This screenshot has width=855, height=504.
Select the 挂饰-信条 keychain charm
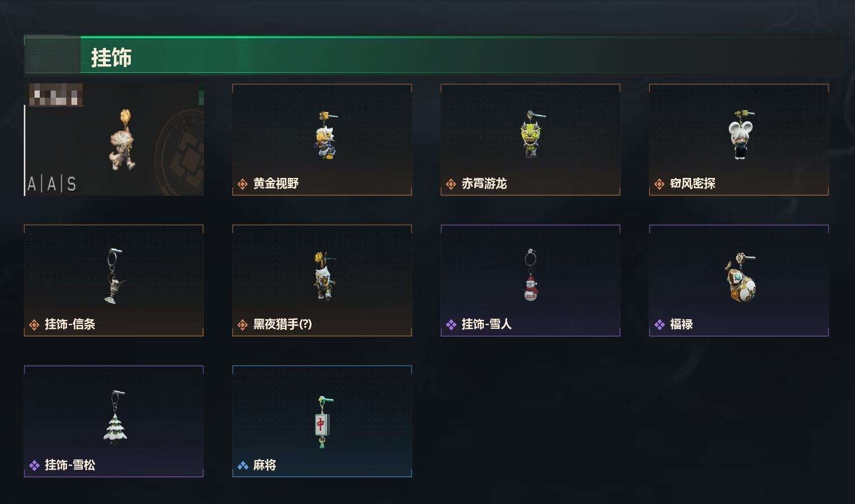113,280
